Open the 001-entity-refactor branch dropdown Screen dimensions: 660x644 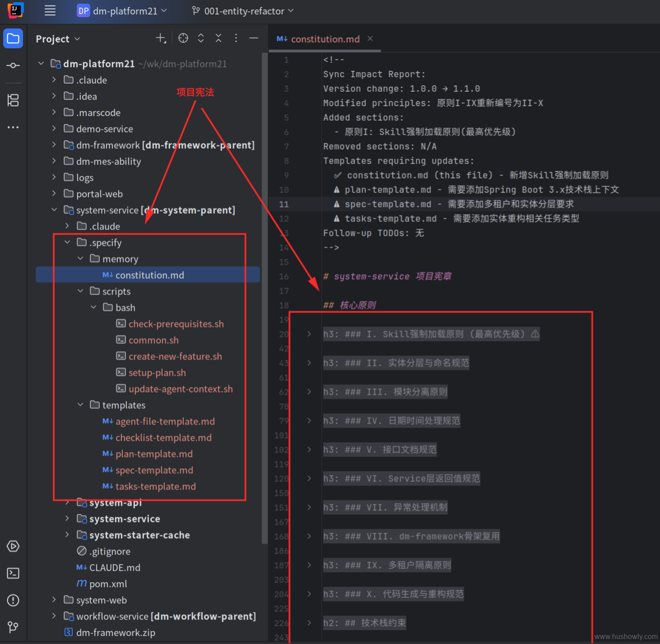(243, 11)
